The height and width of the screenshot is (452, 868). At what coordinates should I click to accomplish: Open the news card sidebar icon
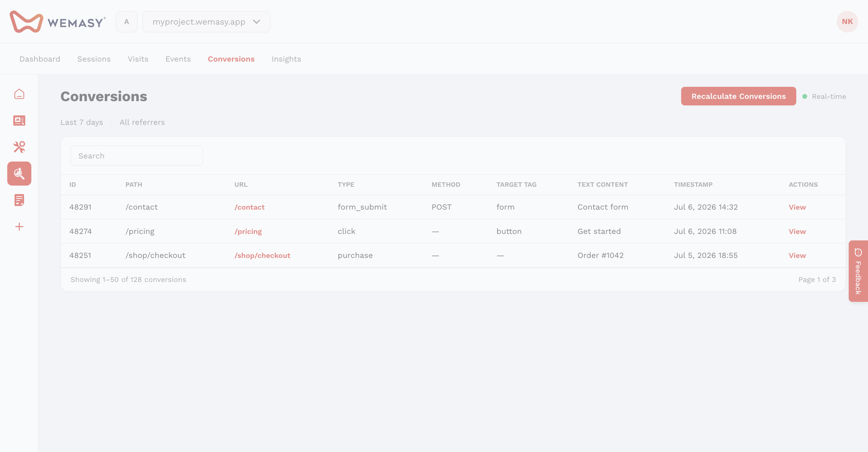[x=19, y=120]
